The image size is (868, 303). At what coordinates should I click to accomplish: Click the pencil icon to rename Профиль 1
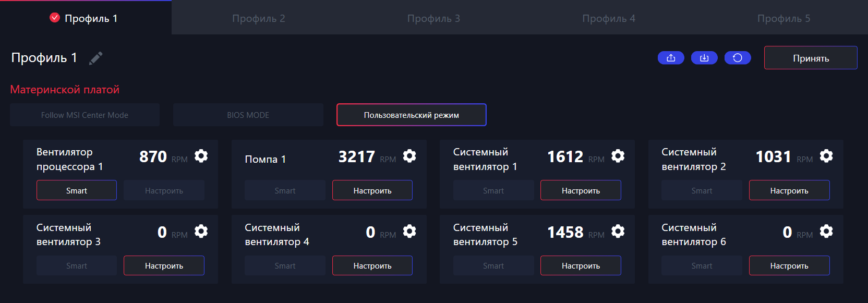pos(95,58)
